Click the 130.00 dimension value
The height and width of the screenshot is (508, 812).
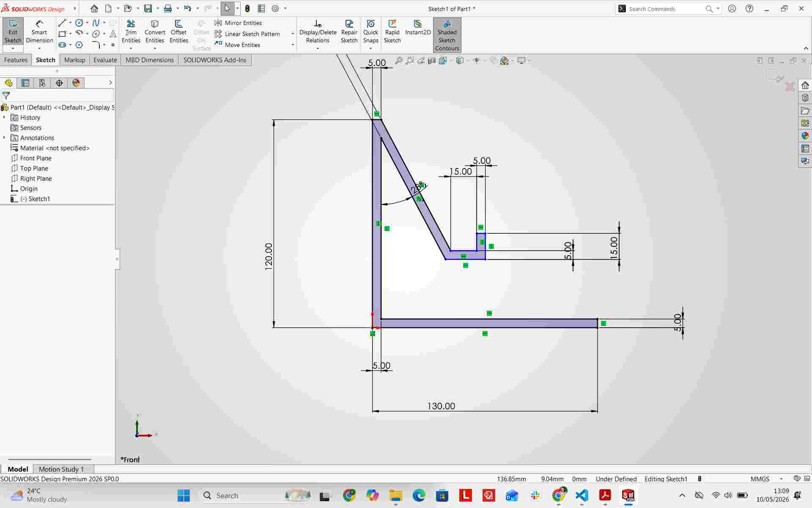(441, 406)
